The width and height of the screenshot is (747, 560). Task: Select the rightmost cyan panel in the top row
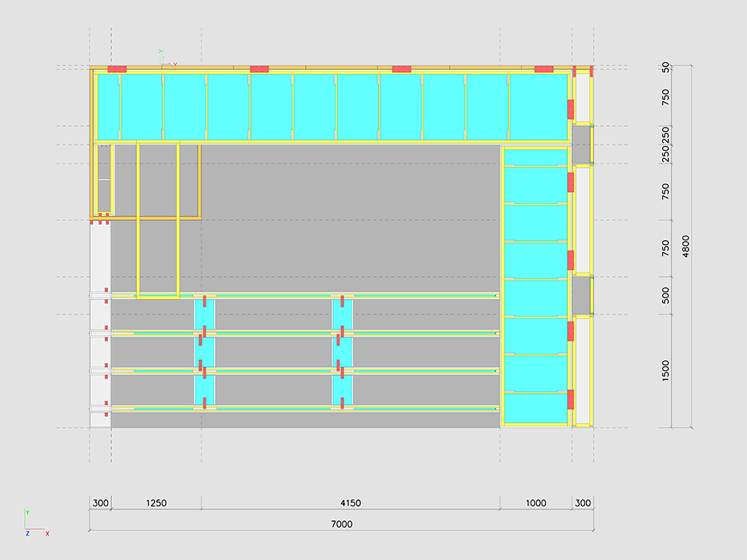pos(538,107)
